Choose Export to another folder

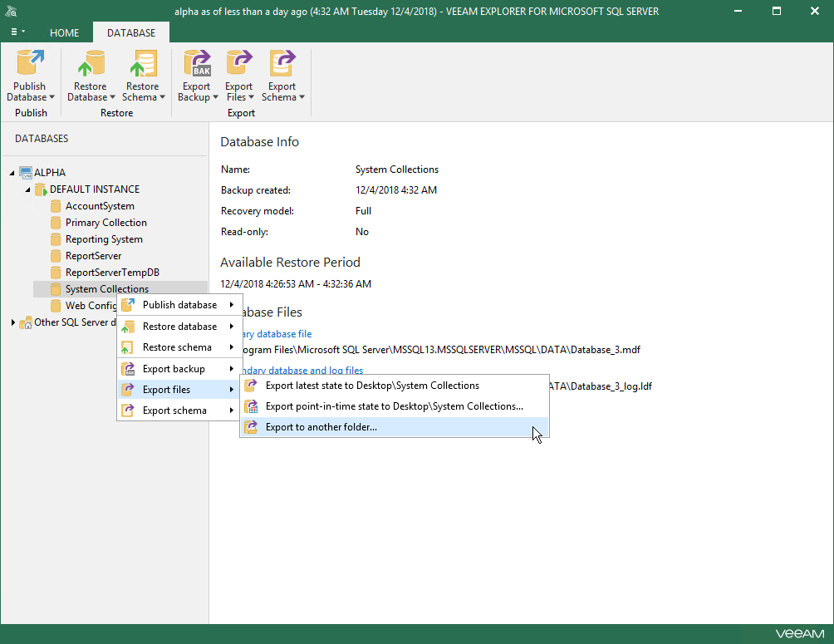(x=395, y=427)
